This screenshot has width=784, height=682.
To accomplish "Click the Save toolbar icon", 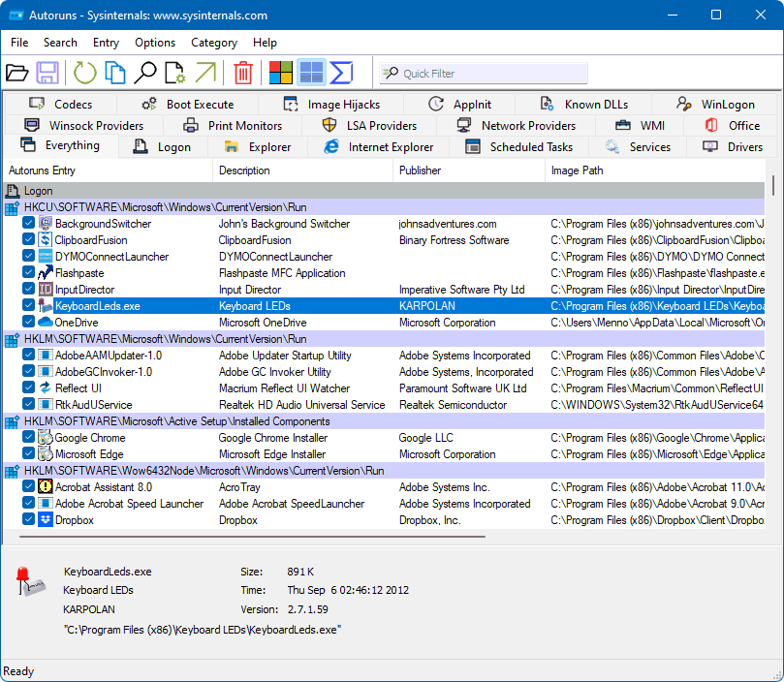I will [x=47, y=73].
